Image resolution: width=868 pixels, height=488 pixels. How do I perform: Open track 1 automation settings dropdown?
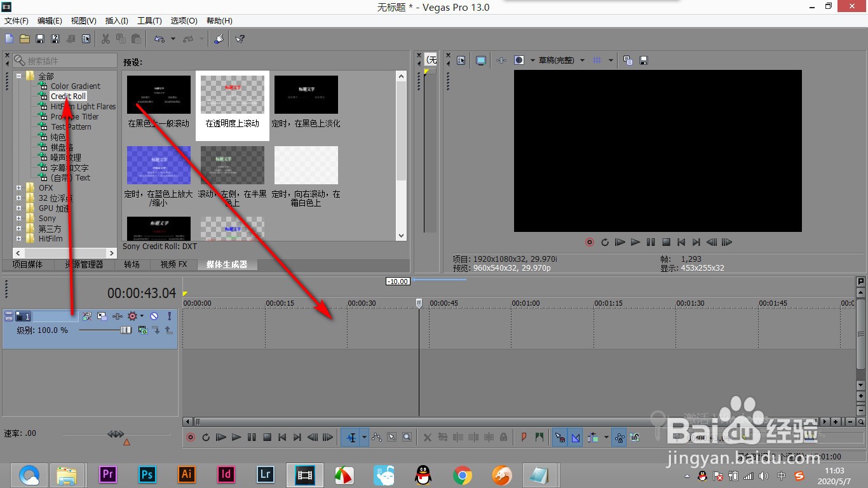click(142, 316)
